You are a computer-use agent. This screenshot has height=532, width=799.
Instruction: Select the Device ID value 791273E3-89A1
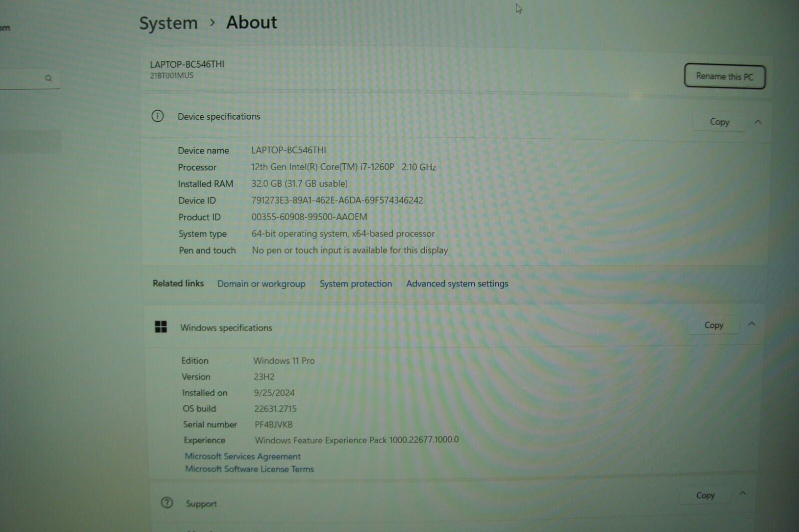[x=337, y=200]
